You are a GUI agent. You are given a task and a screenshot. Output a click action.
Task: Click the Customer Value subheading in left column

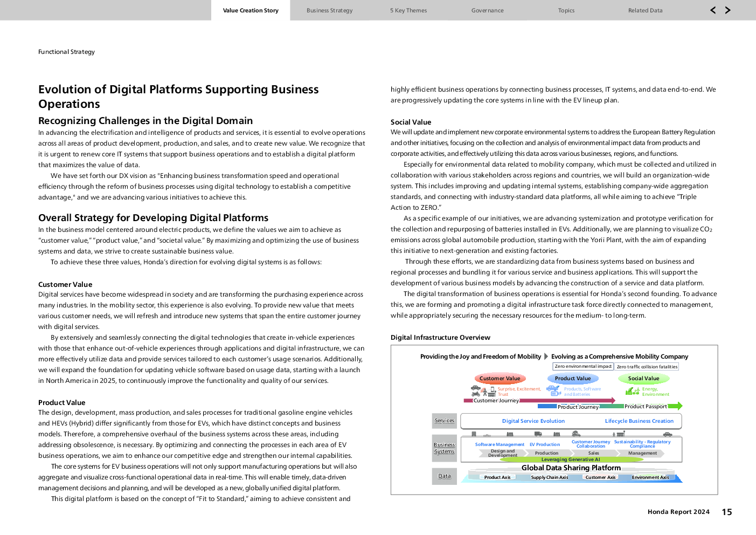tap(65, 284)
